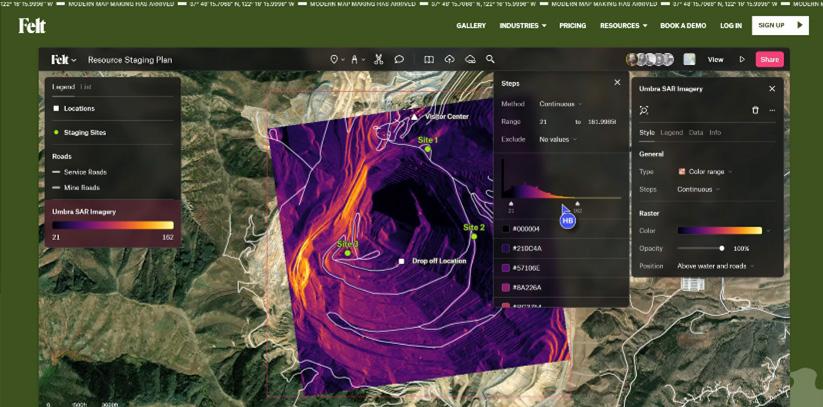Click the Visitor Center triangle marker

coord(414,117)
